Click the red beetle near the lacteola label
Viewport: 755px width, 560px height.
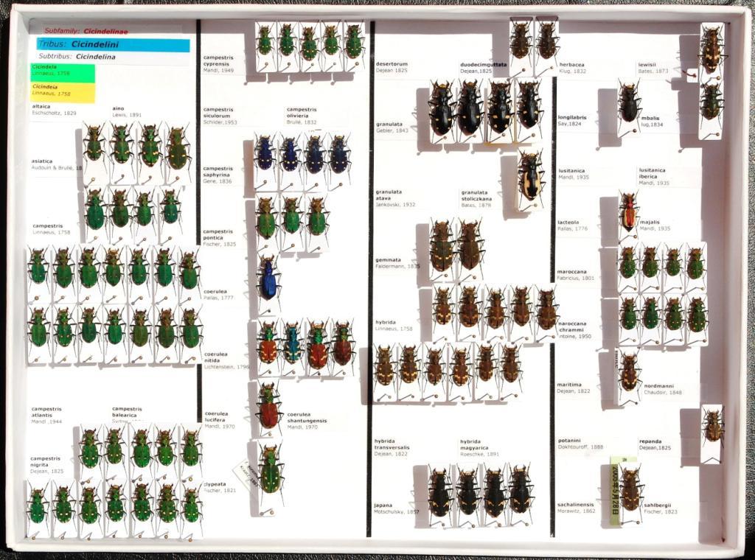pyautogui.click(x=628, y=211)
